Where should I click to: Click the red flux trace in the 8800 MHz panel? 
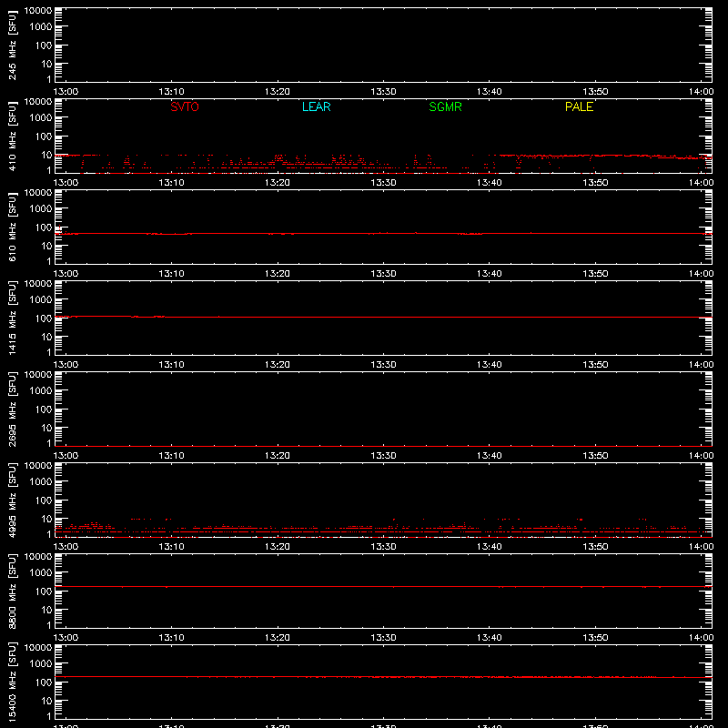(383, 587)
